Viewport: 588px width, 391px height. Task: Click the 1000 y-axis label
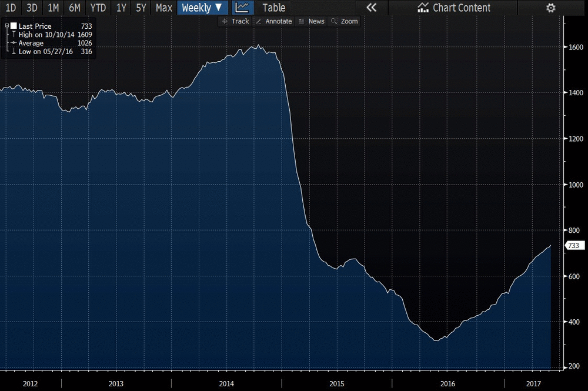pos(576,185)
